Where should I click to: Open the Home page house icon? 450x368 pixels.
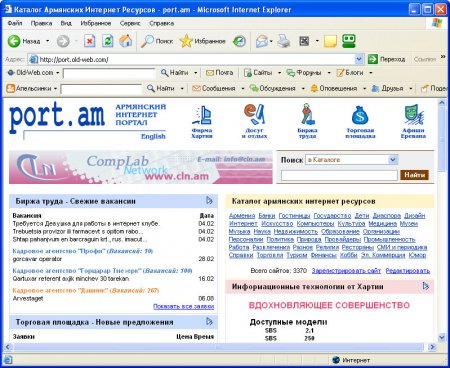126,41
